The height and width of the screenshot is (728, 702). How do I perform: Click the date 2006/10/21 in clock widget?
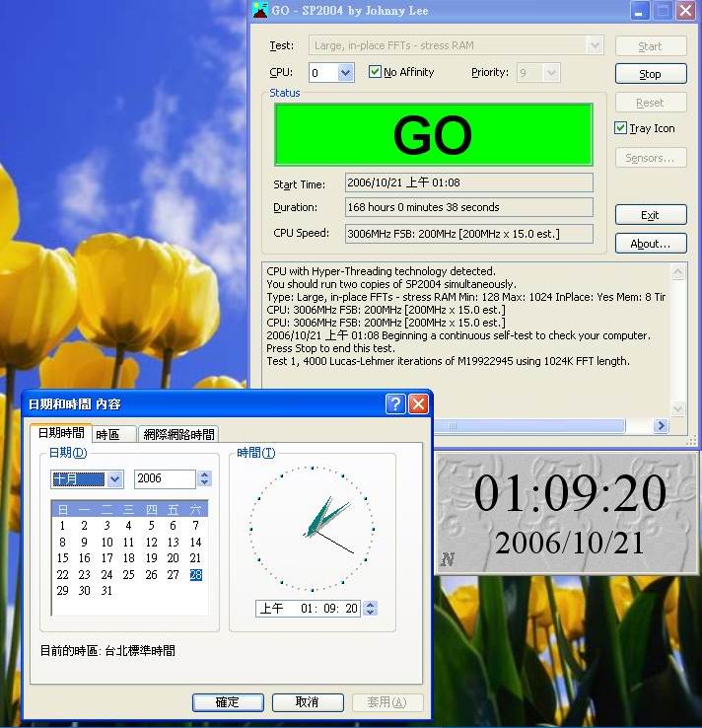569,543
